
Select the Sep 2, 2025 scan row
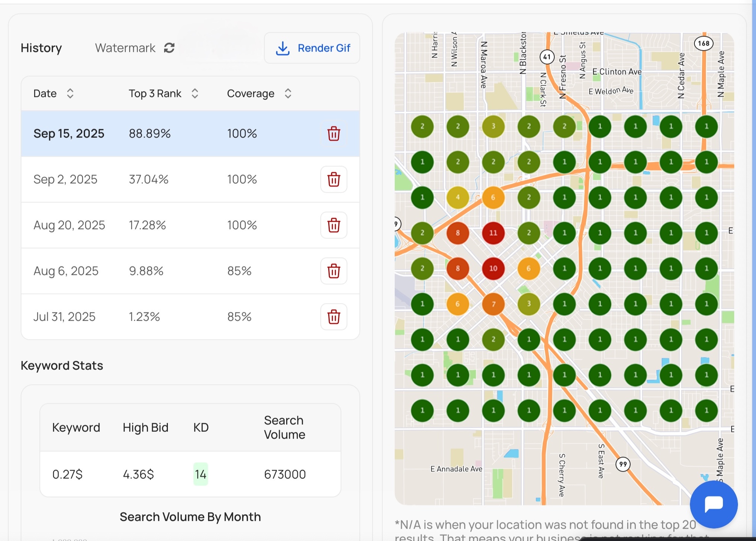click(x=169, y=179)
